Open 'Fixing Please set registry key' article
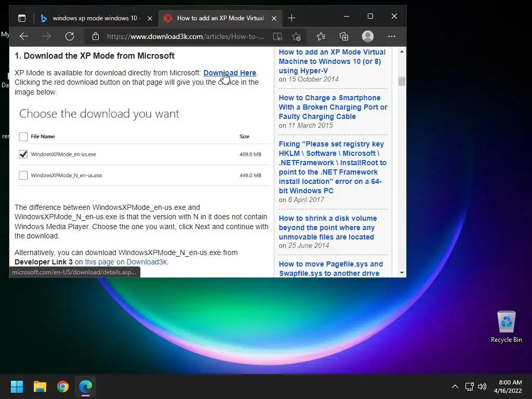 (332, 167)
